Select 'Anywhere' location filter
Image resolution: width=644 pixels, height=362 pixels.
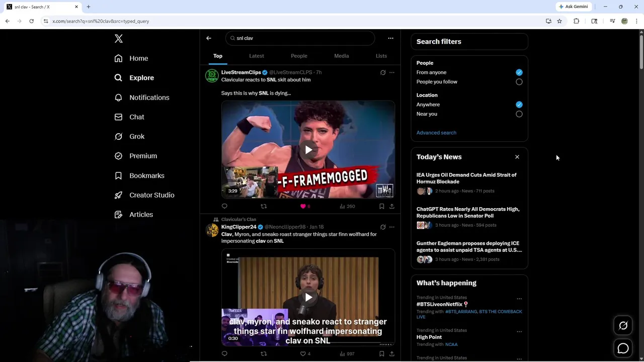click(x=519, y=105)
